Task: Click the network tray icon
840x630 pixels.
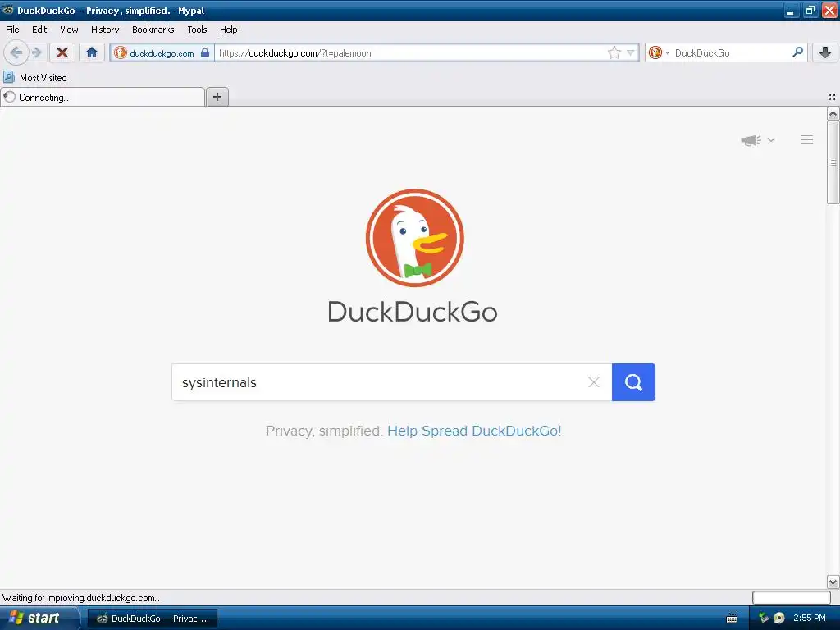Action: coord(764,618)
